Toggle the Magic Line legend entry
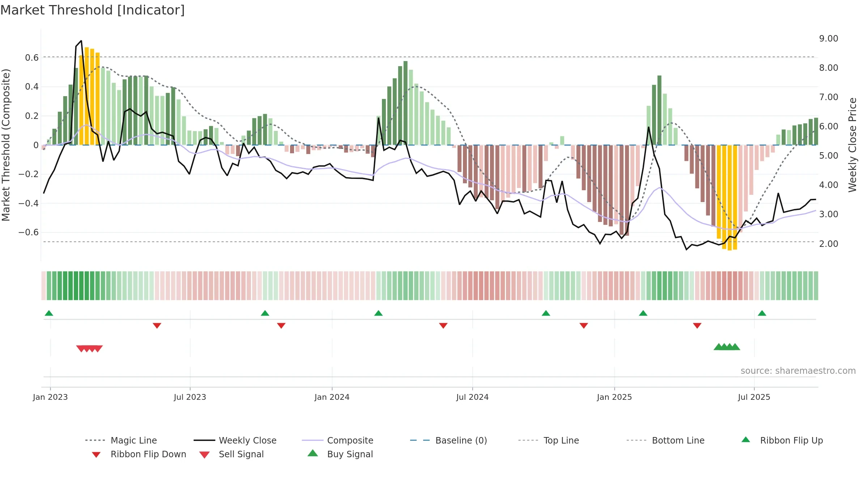Image resolution: width=868 pixels, height=488 pixels. click(x=121, y=440)
